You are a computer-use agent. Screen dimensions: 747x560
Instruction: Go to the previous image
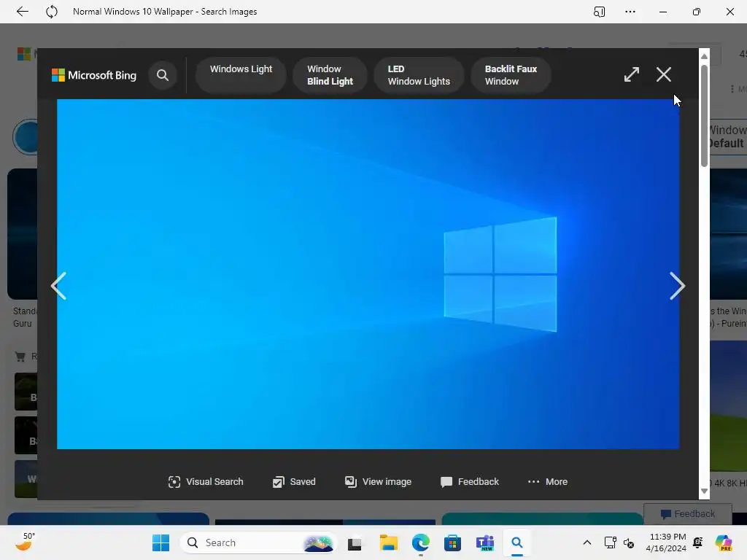click(59, 286)
